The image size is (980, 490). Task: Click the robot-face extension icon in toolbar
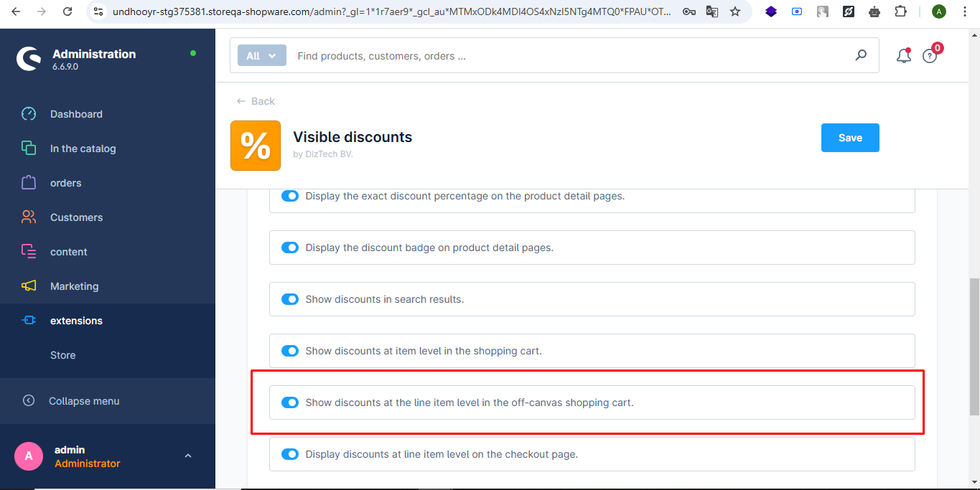[874, 11]
